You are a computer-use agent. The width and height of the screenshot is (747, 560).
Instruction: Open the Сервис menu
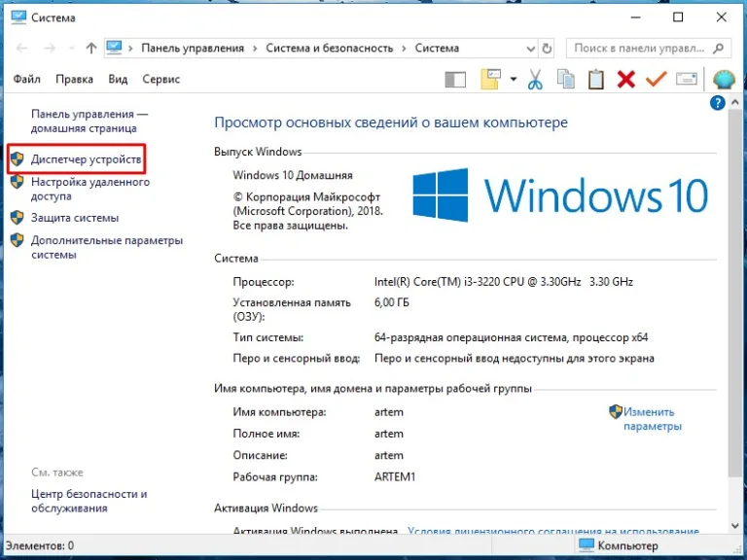161,79
